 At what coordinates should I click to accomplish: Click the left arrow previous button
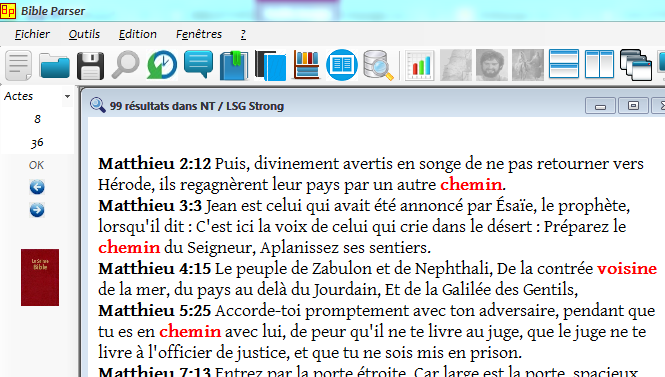coord(37,187)
